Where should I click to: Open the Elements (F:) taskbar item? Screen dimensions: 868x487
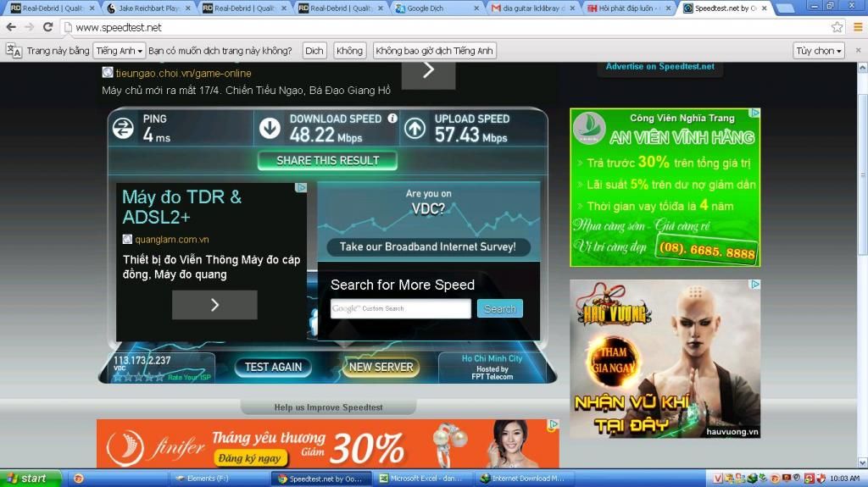pos(219,479)
